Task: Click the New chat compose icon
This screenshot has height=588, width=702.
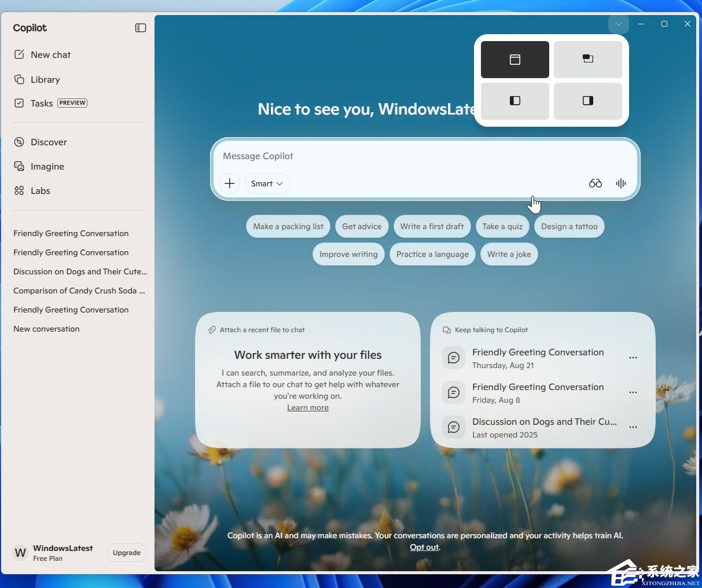Action: click(19, 54)
